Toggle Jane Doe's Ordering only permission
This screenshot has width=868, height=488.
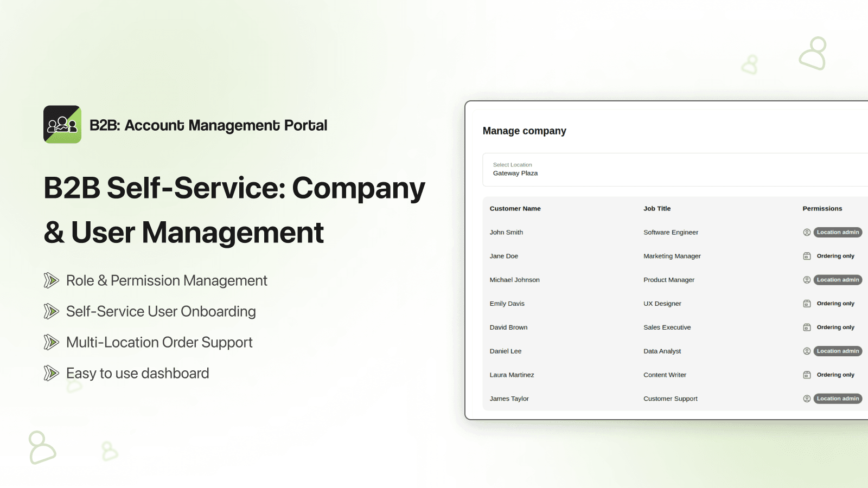pos(836,256)
